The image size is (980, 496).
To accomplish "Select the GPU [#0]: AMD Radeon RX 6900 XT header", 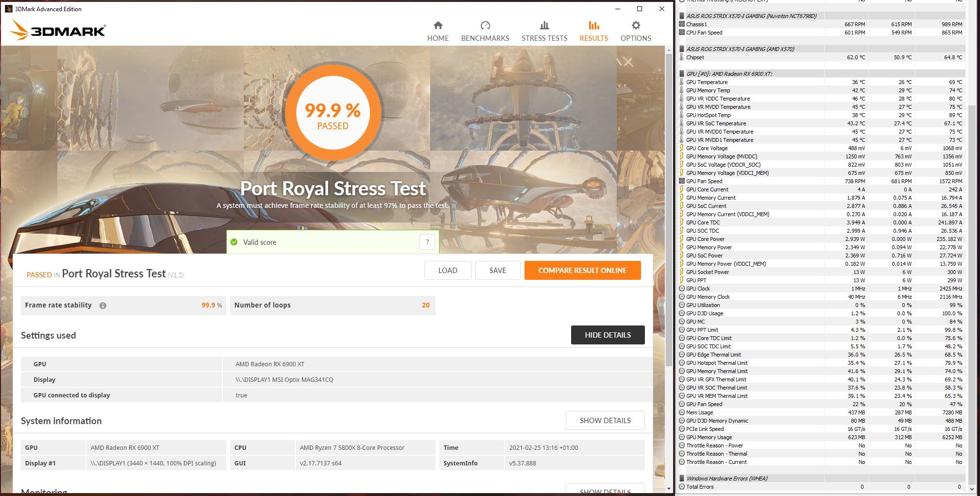I will (x=821, y=74).
